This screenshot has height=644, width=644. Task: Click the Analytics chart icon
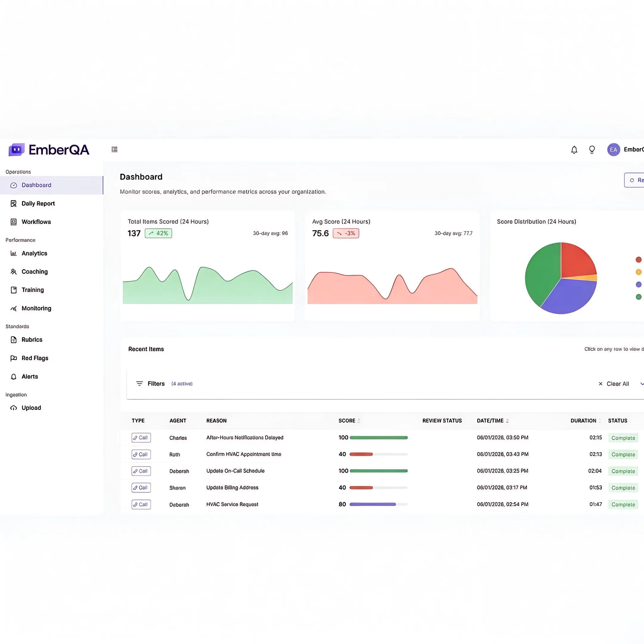(x=14, y=253)
